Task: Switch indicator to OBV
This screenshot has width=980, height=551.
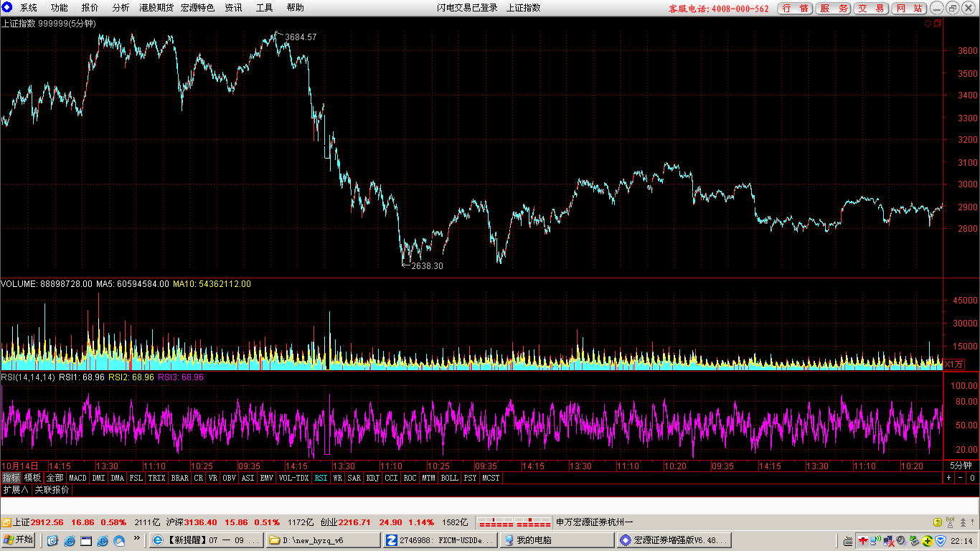Action: tap(230, 478)
